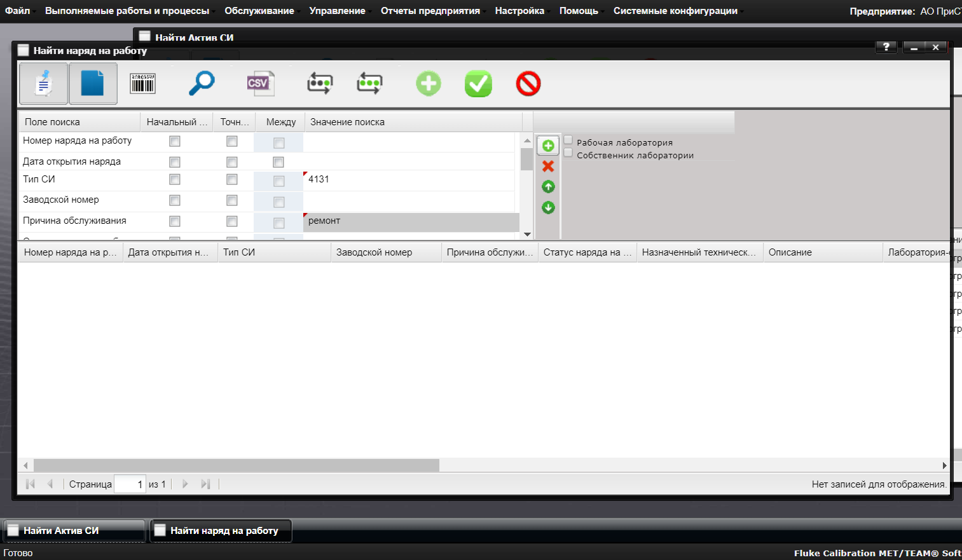Expand the Настройка dropdown menu
The width and height of the screenshot is (962, 560).
point(519,11)
